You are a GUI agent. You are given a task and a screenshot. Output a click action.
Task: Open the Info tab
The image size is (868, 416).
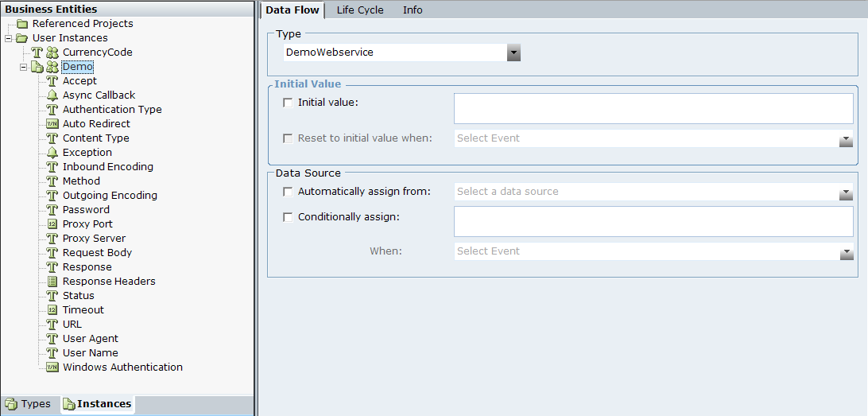[x=413, y=10]
